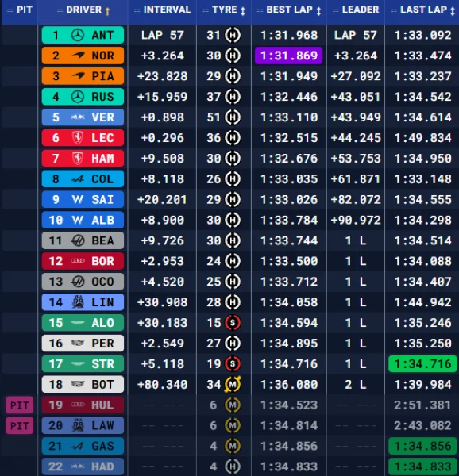This screenshot has height=476, width=459.
Task: Click the Red Bull logo on HAD row
Action: click(78, 466)
